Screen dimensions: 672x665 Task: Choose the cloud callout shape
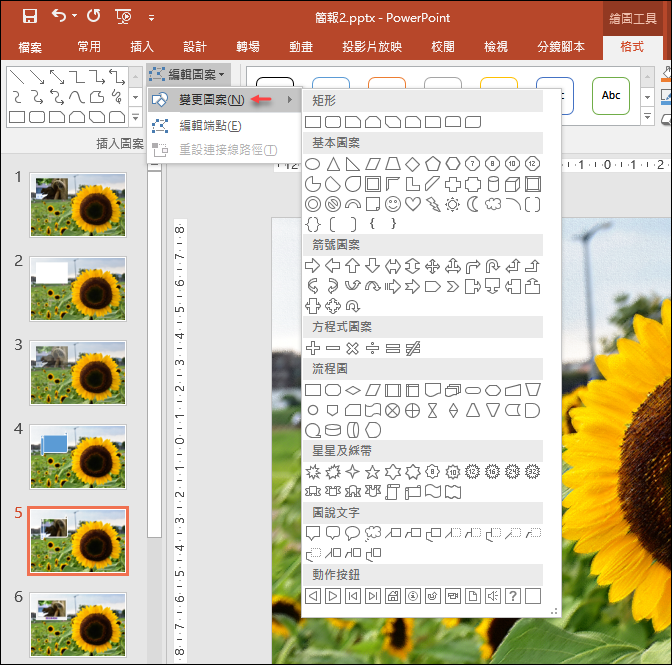pyautogui.click(x=372, y=533)
